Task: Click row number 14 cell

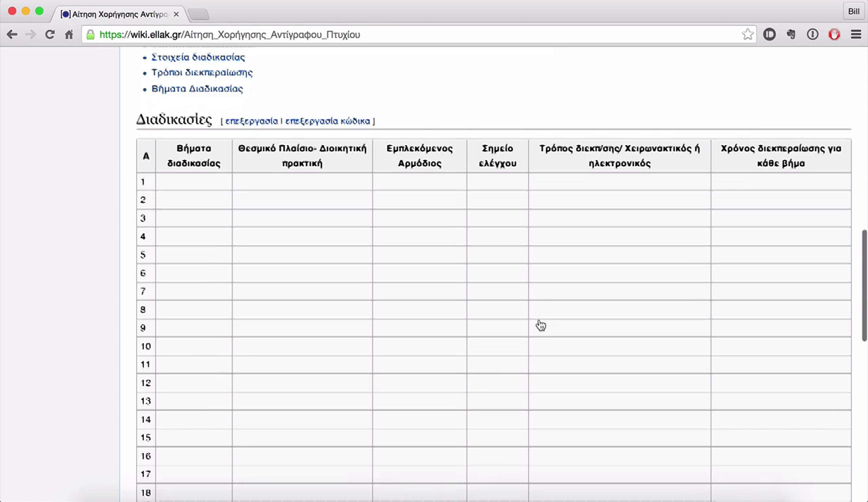Action: (x=146, y=419)
